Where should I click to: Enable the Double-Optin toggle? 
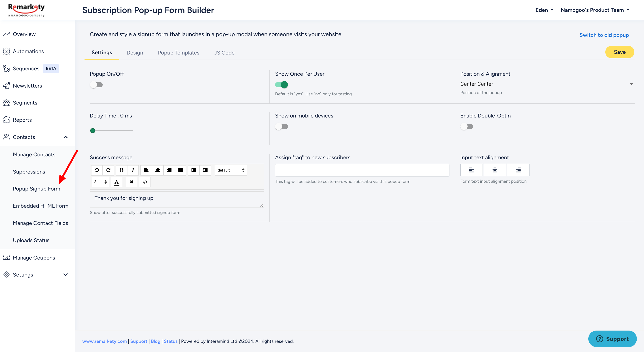[x=467, y=127]
